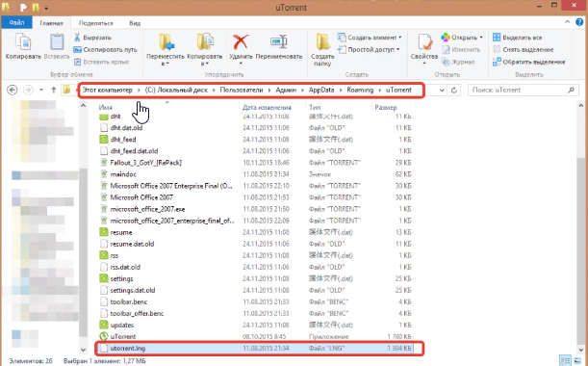The image size is (588, 366).
Task: Collapse the ribbon with chevron
Action: tap(567, 22)
